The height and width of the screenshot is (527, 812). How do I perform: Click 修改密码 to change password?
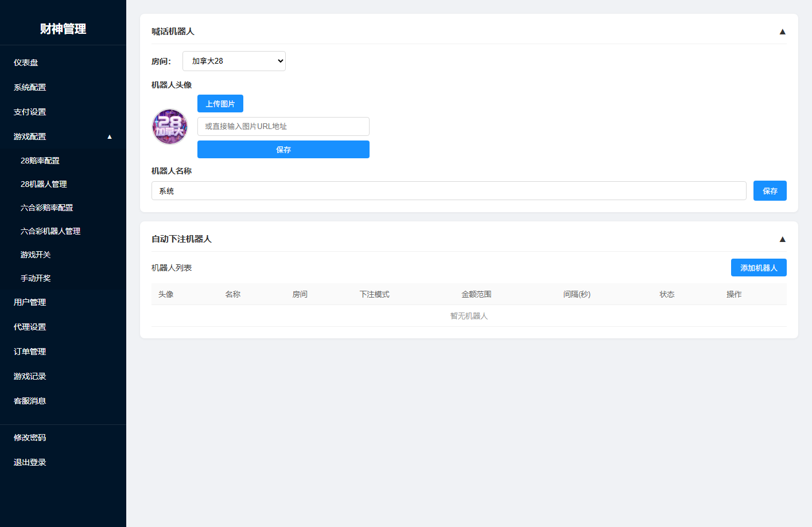(30, 438)
